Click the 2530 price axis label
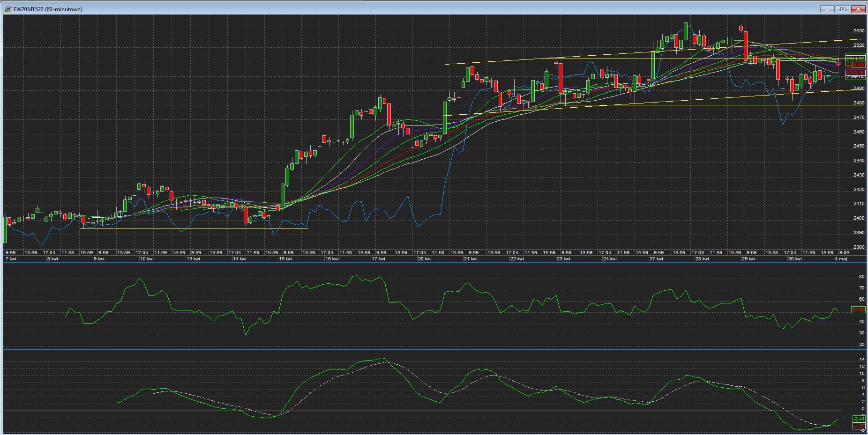Viewport: 868px width, 435px height. 859,31
